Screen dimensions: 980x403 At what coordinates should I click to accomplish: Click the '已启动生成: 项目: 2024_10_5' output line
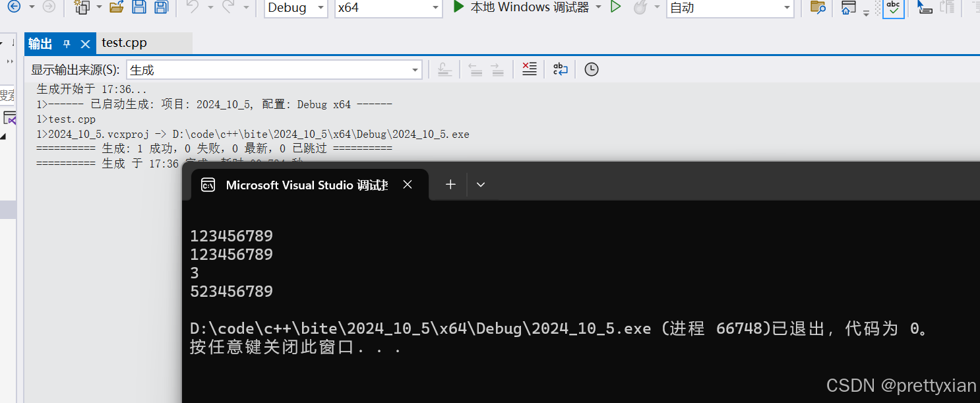tap(214, 104)
